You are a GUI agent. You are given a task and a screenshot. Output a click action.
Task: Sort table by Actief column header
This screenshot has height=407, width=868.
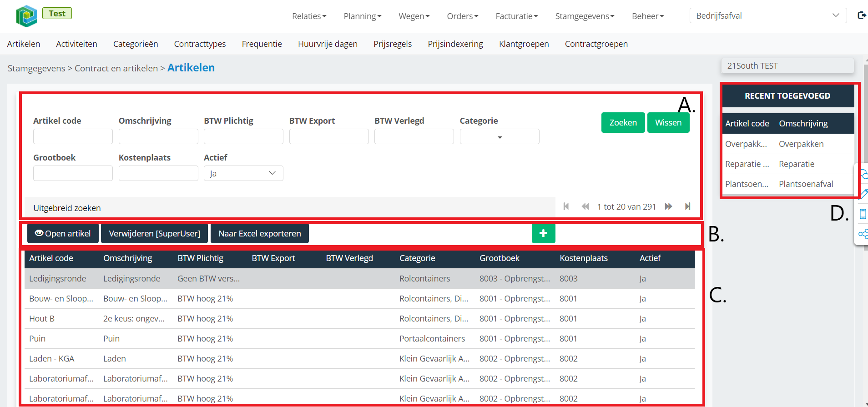pyautogui.click(x=650, y=258)
